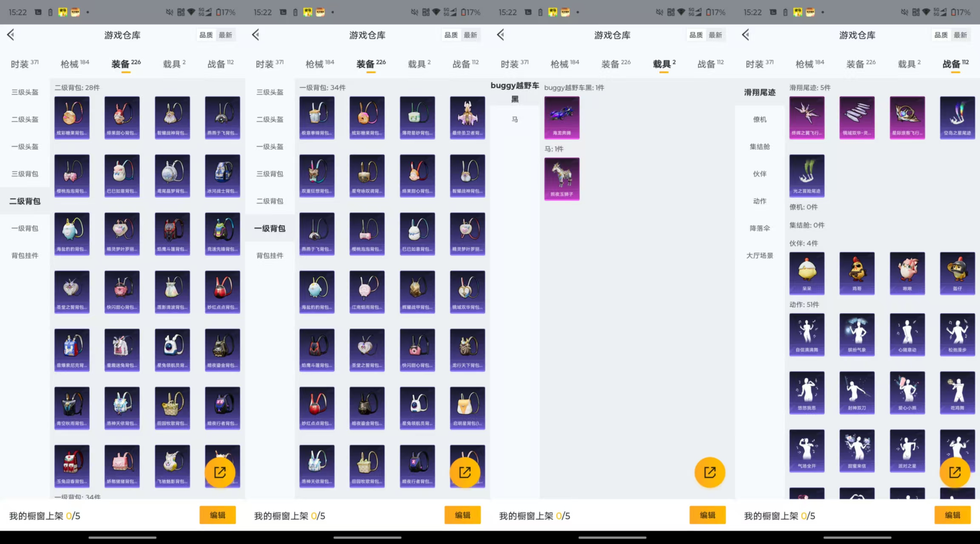Jump to the 降落伞 category
This screenshot has width=980, height=544.
click(760, 228)
